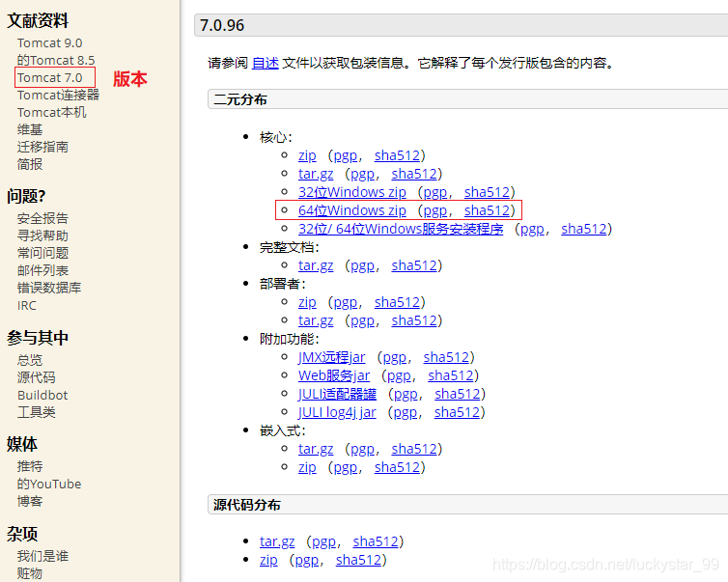Download the 核心 zip package
The image size is (728, 582).
307,155
